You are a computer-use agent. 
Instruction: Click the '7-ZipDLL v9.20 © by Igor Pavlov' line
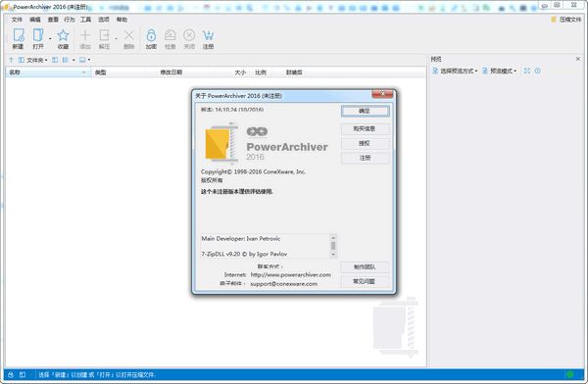[244, 254]
